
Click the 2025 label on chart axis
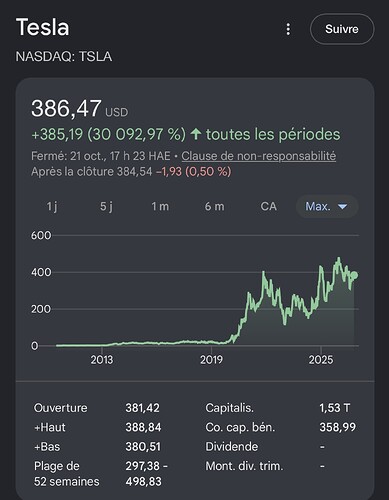tap(321, 360)
